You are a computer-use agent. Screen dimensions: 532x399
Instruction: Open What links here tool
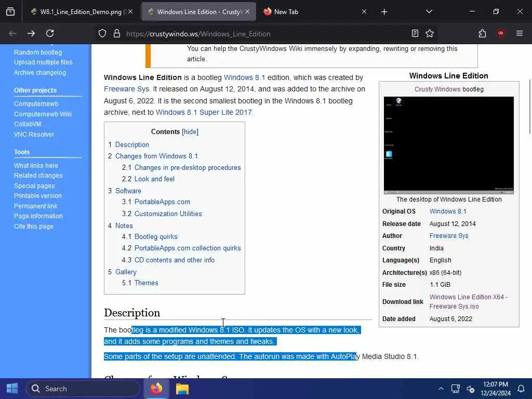pos(36,166)
